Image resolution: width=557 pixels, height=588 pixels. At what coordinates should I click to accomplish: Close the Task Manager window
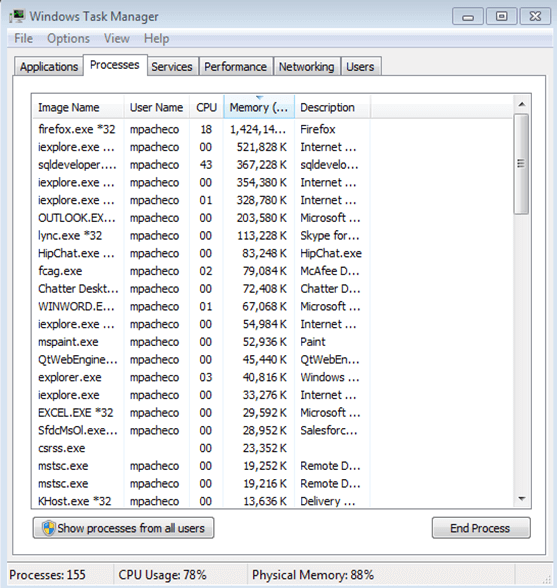tap(535, 16)
